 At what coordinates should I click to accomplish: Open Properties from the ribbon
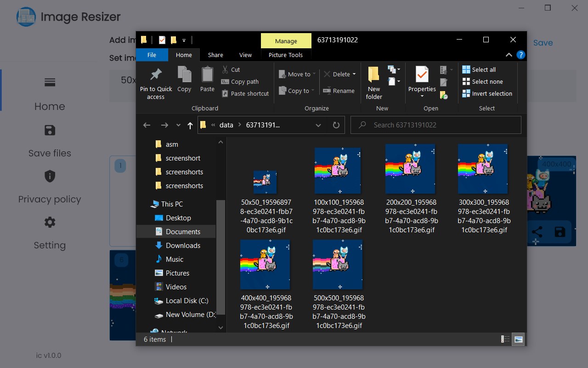[422, 82]
